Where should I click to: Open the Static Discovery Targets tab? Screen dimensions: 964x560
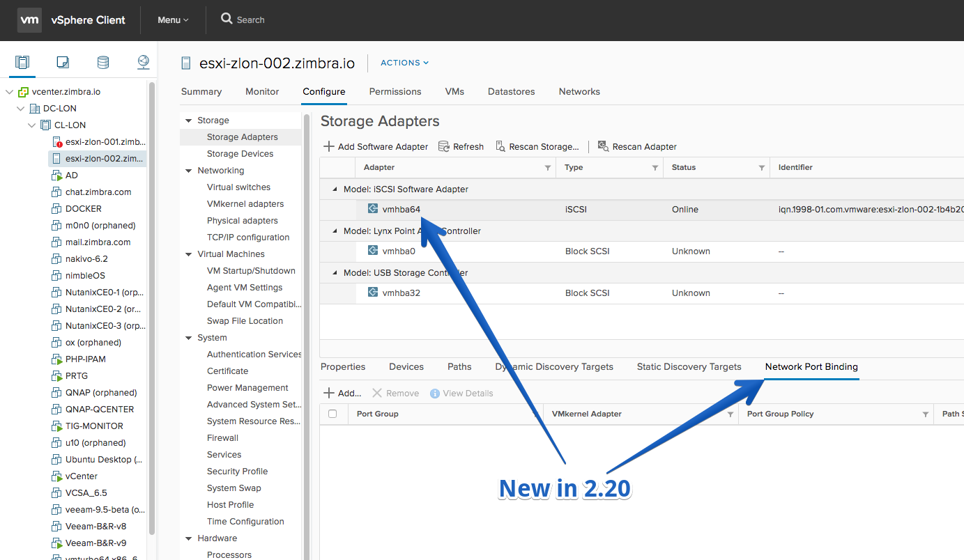click(x=689, y=366)
